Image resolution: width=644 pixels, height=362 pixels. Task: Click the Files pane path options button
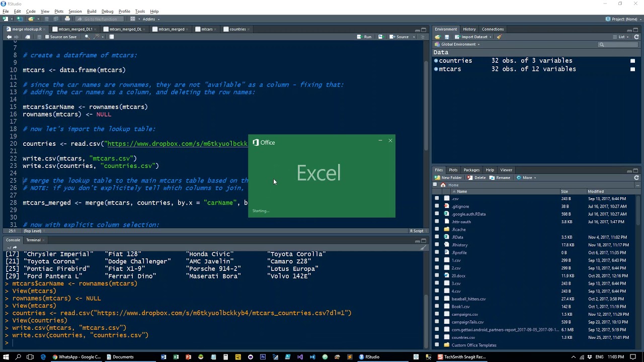637,185
